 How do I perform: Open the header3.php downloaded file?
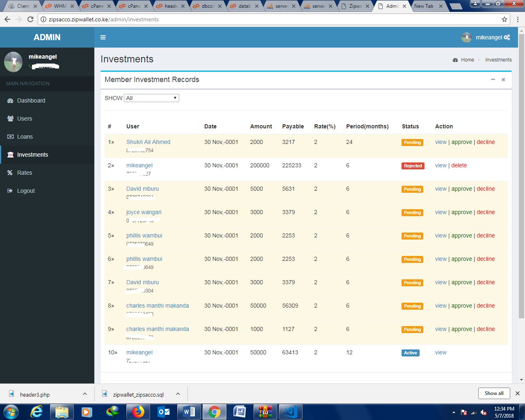(35, 395)
